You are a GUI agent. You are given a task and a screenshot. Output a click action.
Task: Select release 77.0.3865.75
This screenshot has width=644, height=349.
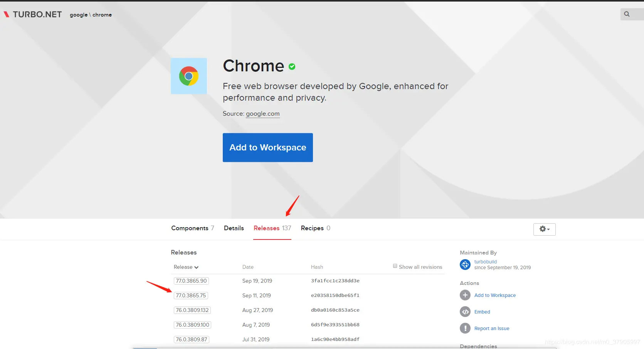pos(191,295)
